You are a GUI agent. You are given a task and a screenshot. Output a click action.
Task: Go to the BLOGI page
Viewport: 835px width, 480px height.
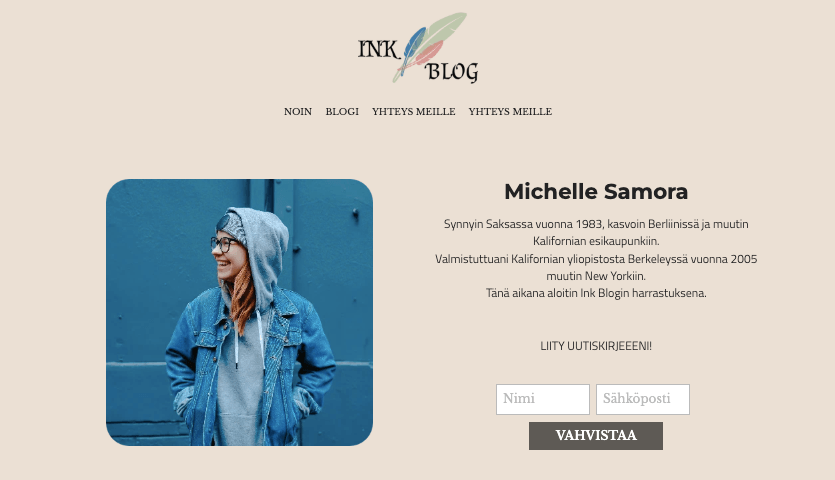pyautogui.click(x=342, y=112)
